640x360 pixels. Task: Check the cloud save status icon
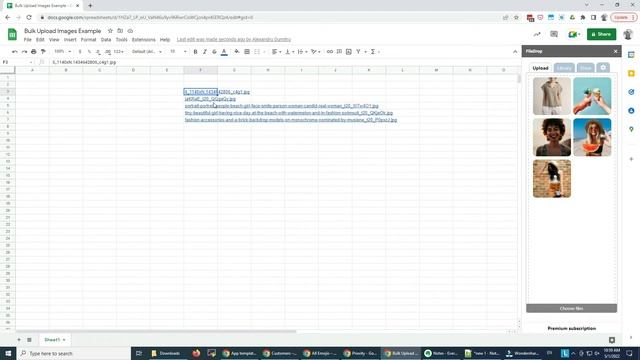click(x=130, y=31)
